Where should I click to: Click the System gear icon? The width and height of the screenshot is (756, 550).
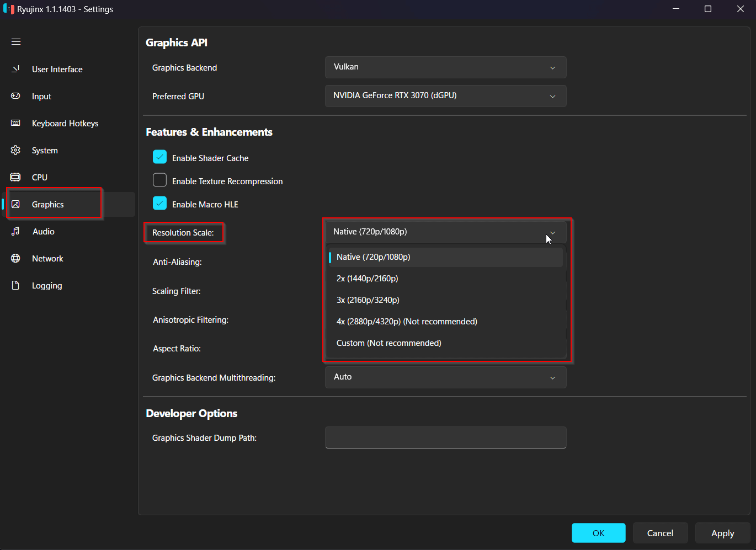[x=16, y=150]
